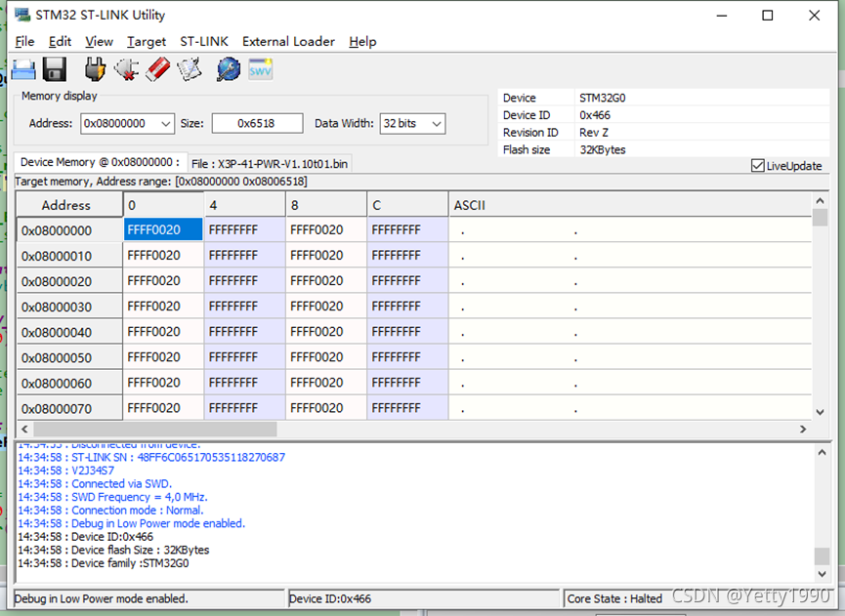Click log line Connection mode : Normal
The height and width of the screenshot is (616, 845).
point(110,510)
